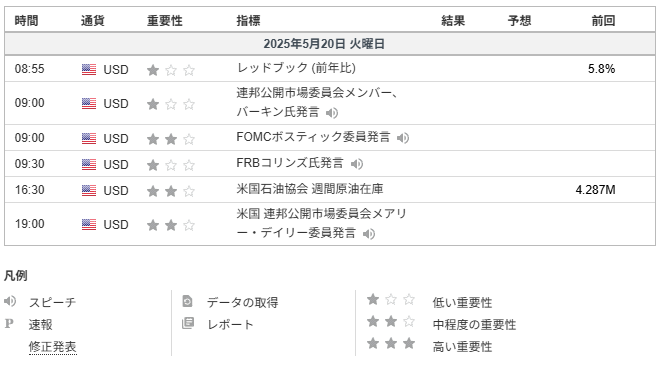Click the US flag in 08:55 row
The image size is (663, 365).
click(x=89, y=69)
